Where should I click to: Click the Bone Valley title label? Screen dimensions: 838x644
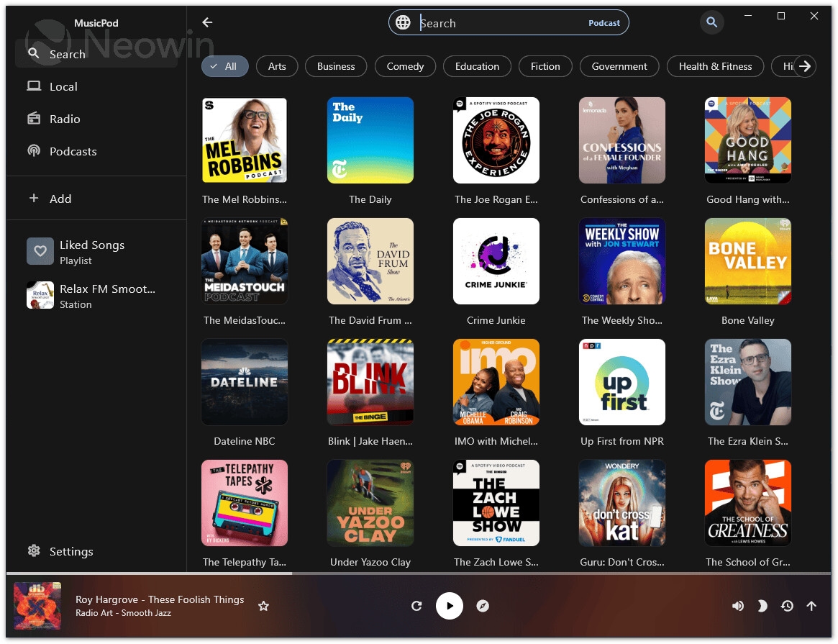(x=747, y=320)
